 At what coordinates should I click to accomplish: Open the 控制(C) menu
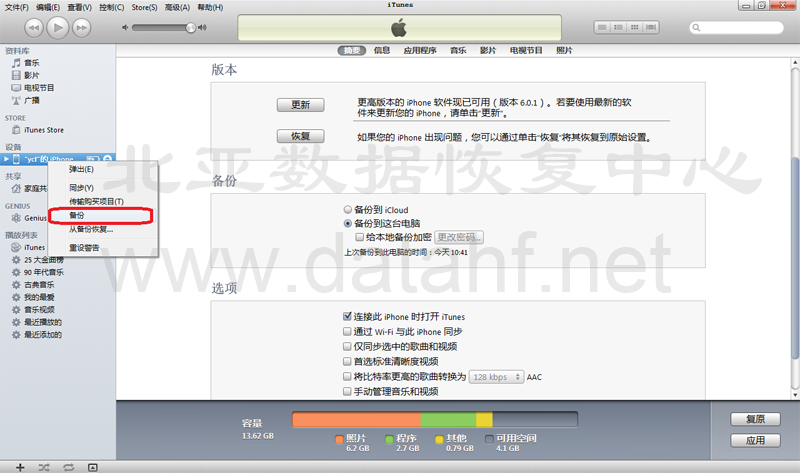(112, 7)
